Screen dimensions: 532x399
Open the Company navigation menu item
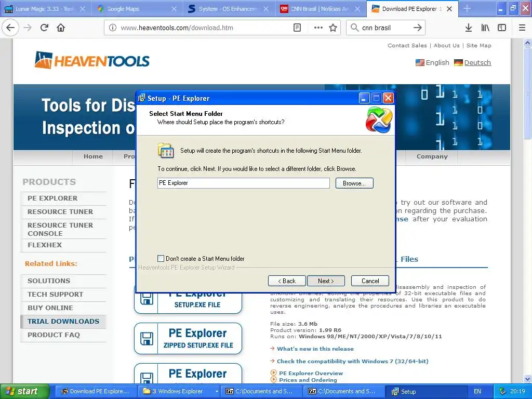tap(432, 156)
